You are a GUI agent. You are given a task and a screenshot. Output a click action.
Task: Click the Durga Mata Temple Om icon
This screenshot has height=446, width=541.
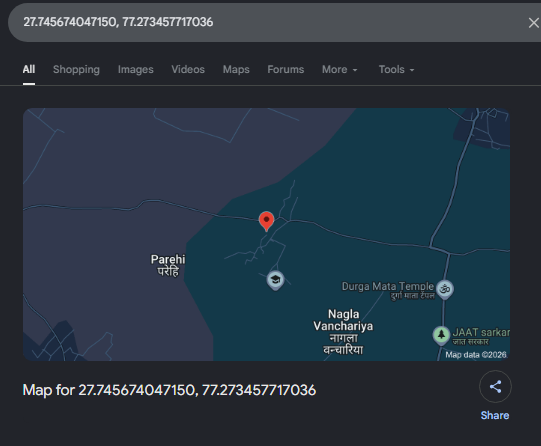[x=445, y=289]
